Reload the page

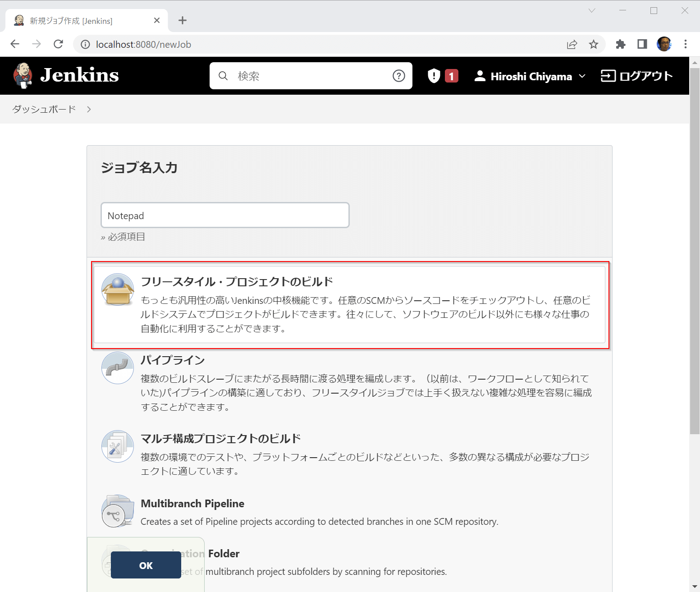(x=58, y=44)
